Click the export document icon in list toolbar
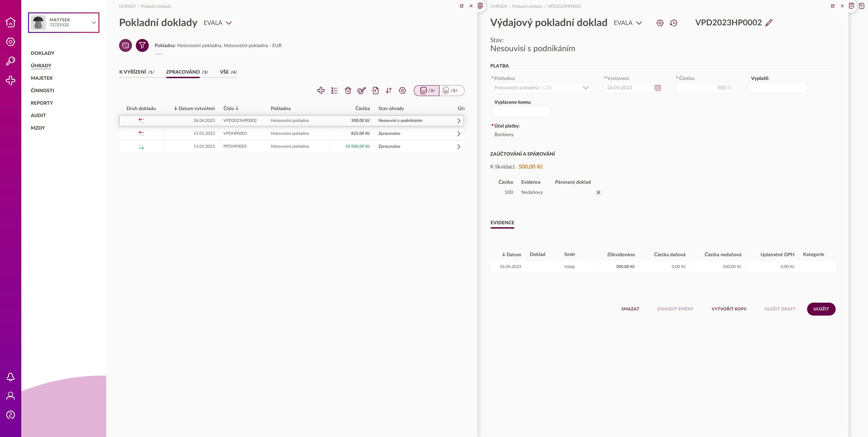Image resolution: width=868 pixels, height=437 pixels. tap(375, 90)
